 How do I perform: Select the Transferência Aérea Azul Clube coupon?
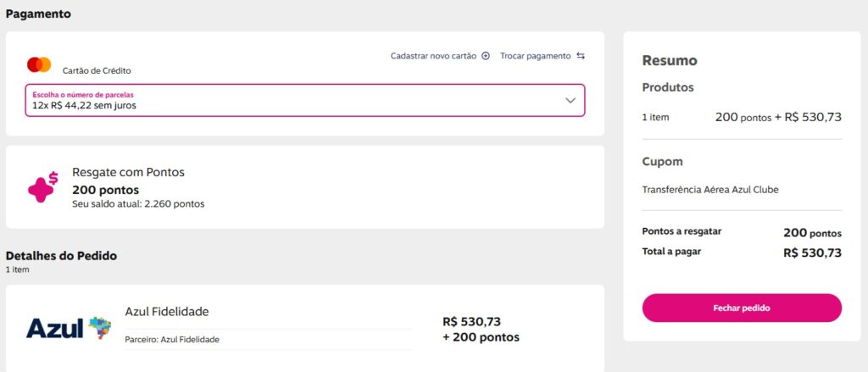[710, 190]
